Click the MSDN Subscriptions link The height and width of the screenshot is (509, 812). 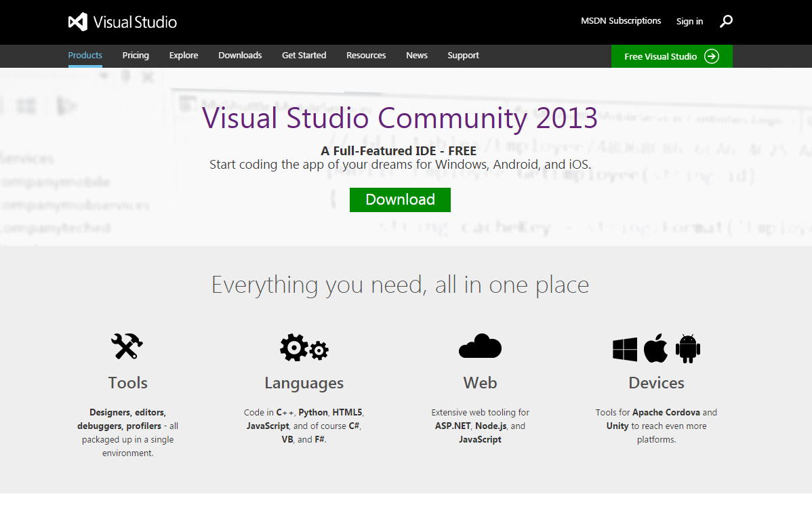(x=621, y=21)
